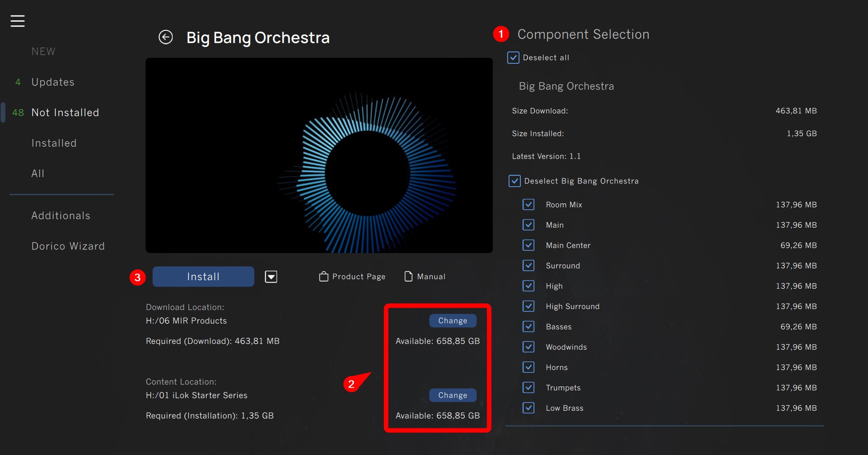
Task: Toggle Deselect Big Bang Orchestra checkbox
Action: pos(514,181)
